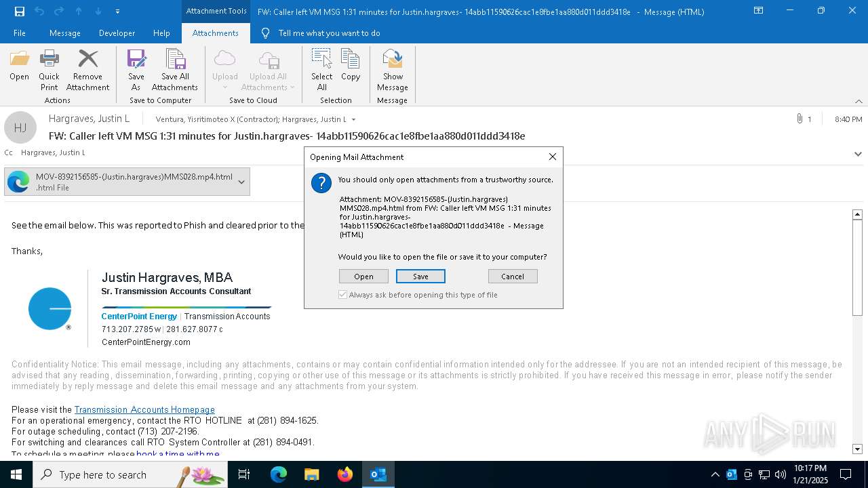Close the Opening Mail Attachment dialog
The width and height of the screenshot is (868, 488).
[553, 157]
